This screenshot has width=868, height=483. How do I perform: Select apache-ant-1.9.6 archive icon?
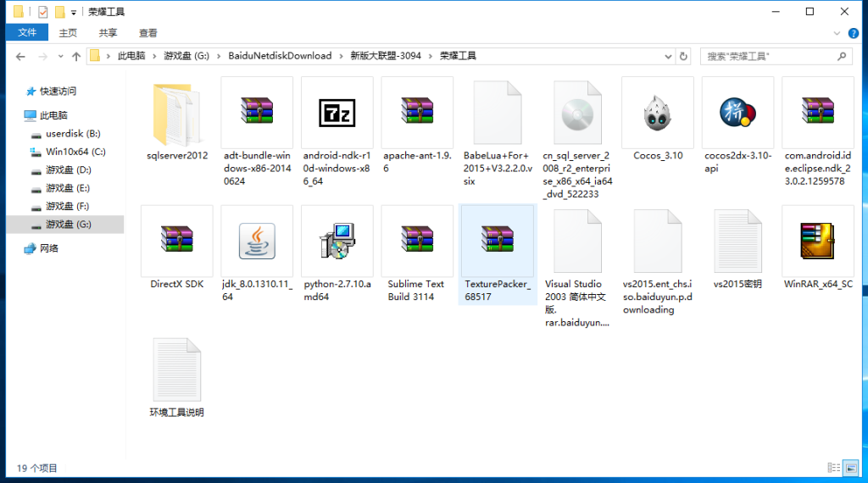tap(417, 111)
